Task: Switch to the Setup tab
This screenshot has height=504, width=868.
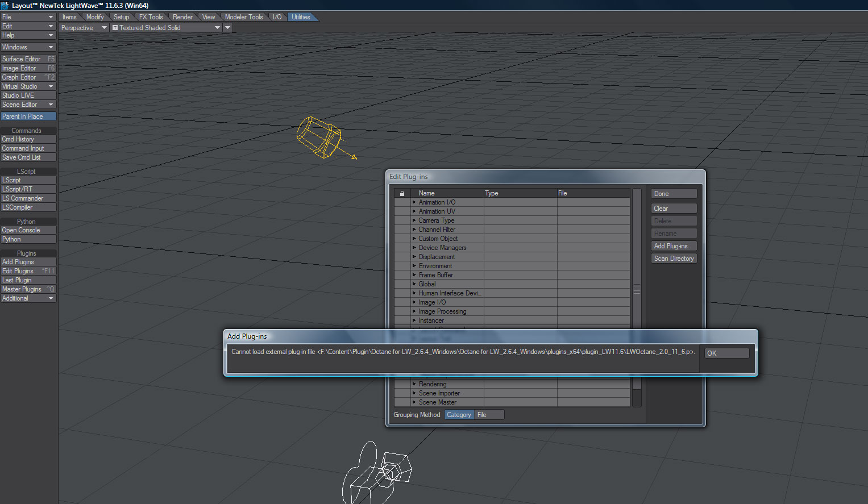Action: coord(122,17)
